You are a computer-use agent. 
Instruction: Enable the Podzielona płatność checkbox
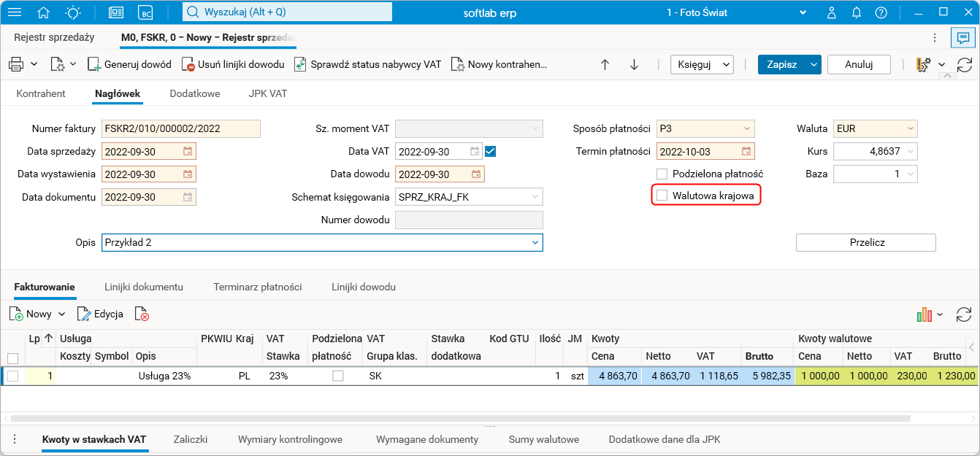coord(662,174)
